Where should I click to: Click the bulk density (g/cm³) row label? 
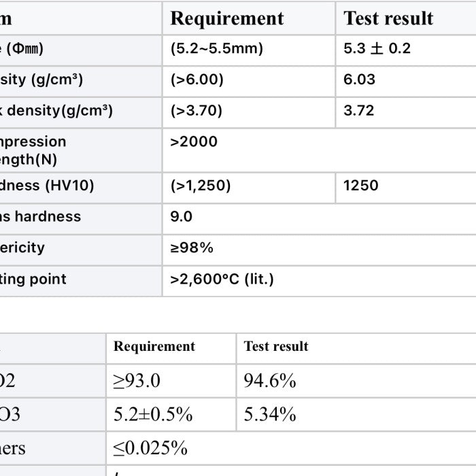58,111
